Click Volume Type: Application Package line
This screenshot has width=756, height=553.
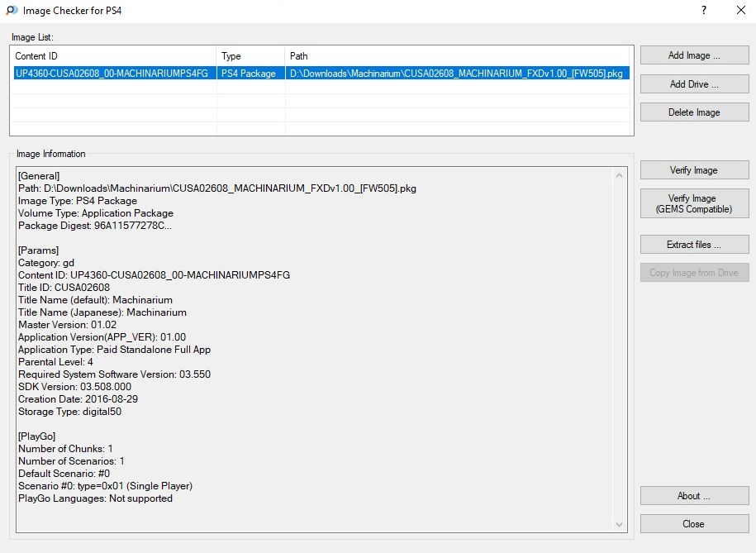pyautogui.click(x=96, y=213)
